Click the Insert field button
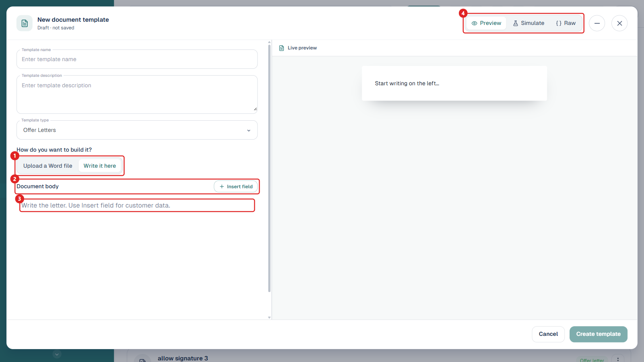Image resolution: width=644 pixels, height=362 pixels. click(236, 187)
